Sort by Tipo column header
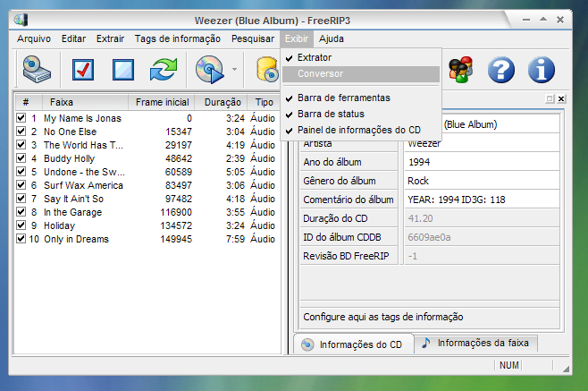588x391 pixels. 264,102
